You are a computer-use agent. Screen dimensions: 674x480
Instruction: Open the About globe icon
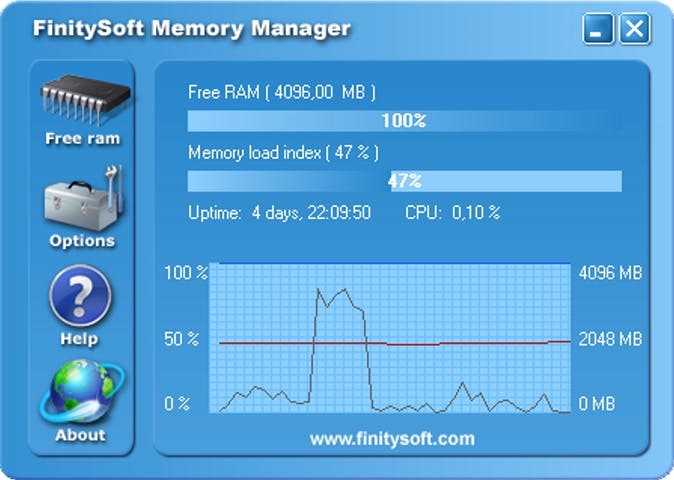click(x=80, y=392)
